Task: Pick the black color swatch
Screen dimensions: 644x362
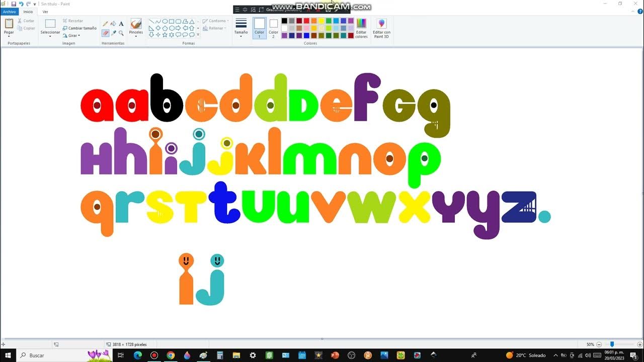Action: [x=284, y=21]
